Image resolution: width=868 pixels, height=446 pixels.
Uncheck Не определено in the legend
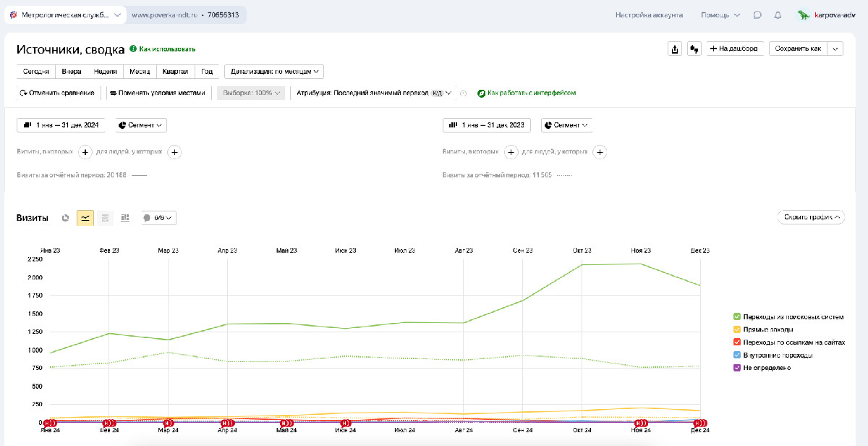click(736, 368)
